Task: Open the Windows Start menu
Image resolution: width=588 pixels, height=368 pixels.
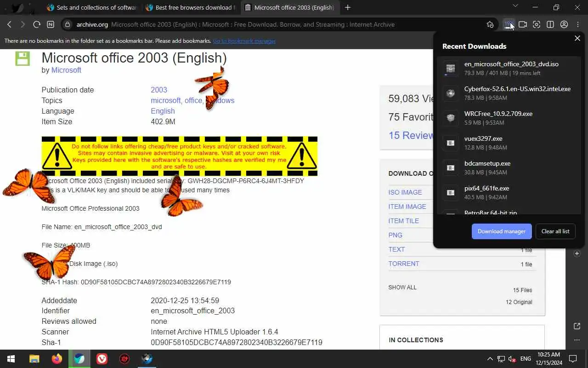Action: (x=11, y=359)
